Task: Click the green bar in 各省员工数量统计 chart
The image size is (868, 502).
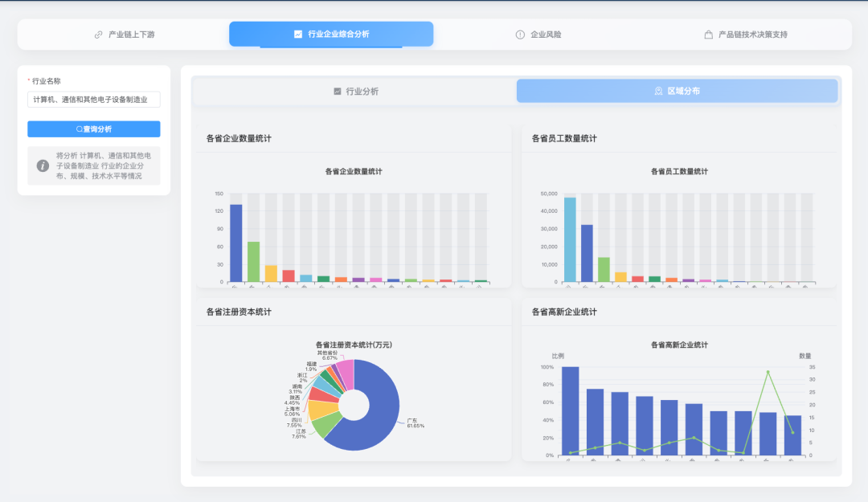Action: [604, 270]
